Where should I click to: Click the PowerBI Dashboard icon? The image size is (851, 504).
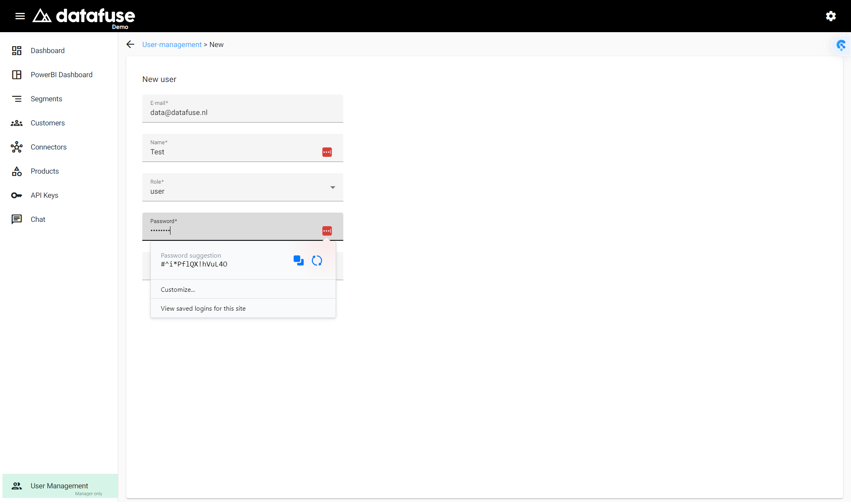click(16, 75)
